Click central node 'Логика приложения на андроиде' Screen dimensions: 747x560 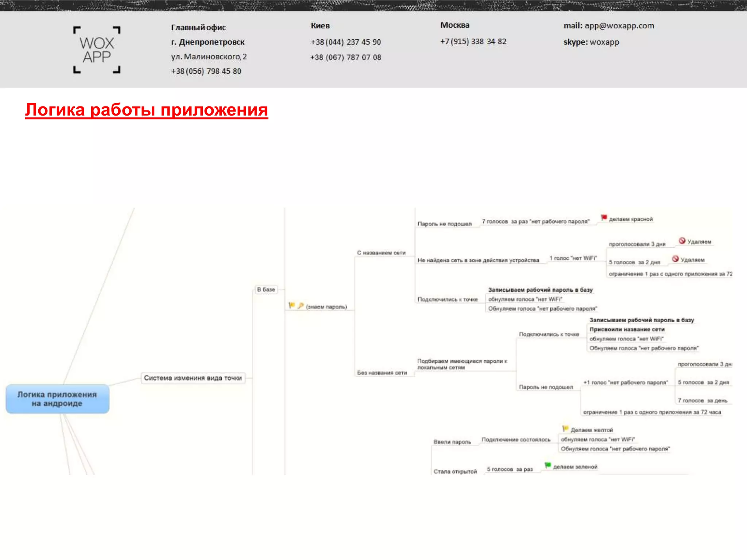57,399
